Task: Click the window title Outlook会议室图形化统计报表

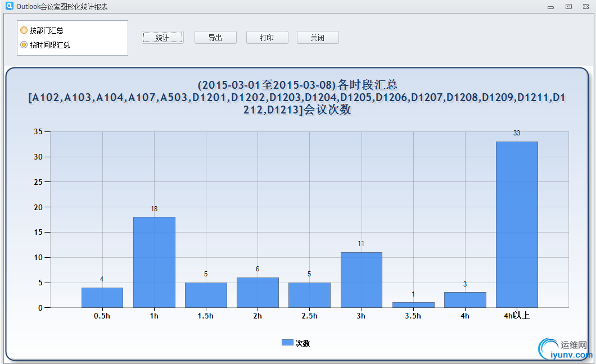Action: [x=62, y=7]
